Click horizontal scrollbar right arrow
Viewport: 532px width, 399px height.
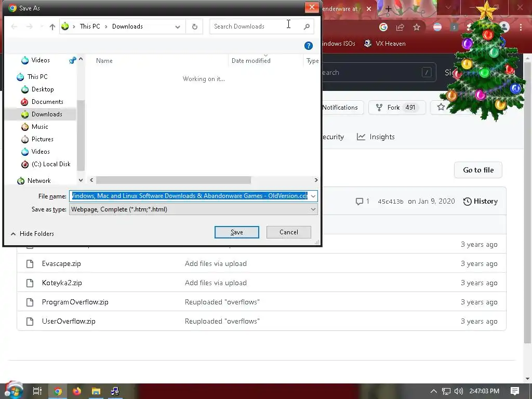(316, 180)
